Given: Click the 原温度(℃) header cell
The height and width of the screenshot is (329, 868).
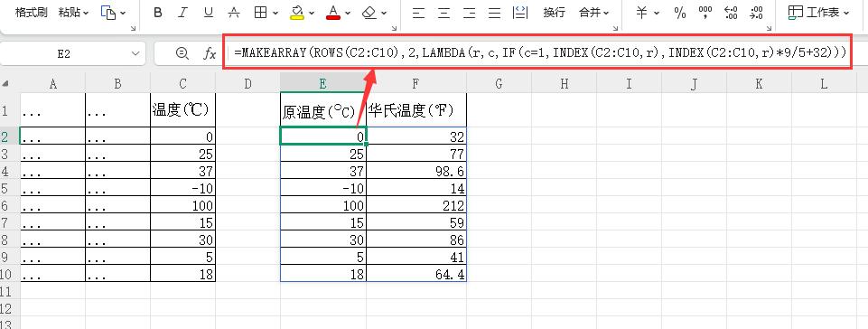Looking at the screenshot, I should point(323,109).
